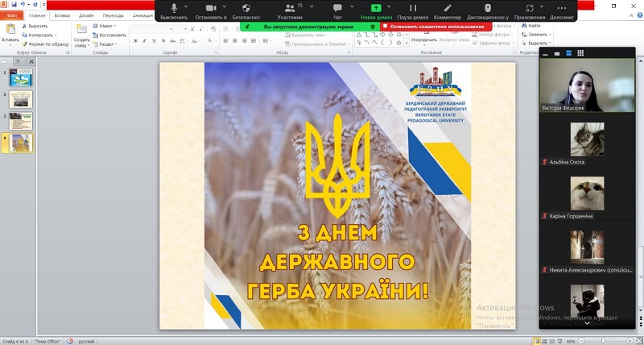Open font name combo box
This screenshot has width=644, height=345.
point(152,29)
